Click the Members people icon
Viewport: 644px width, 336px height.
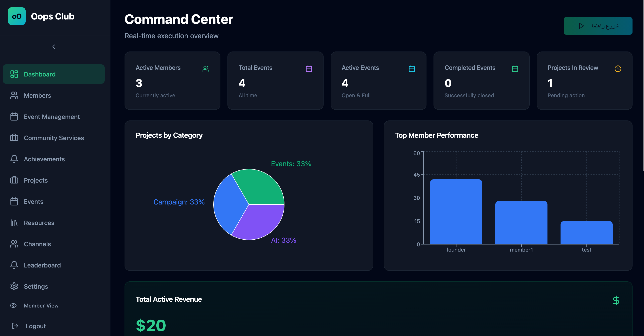click(x=14, y=95)
